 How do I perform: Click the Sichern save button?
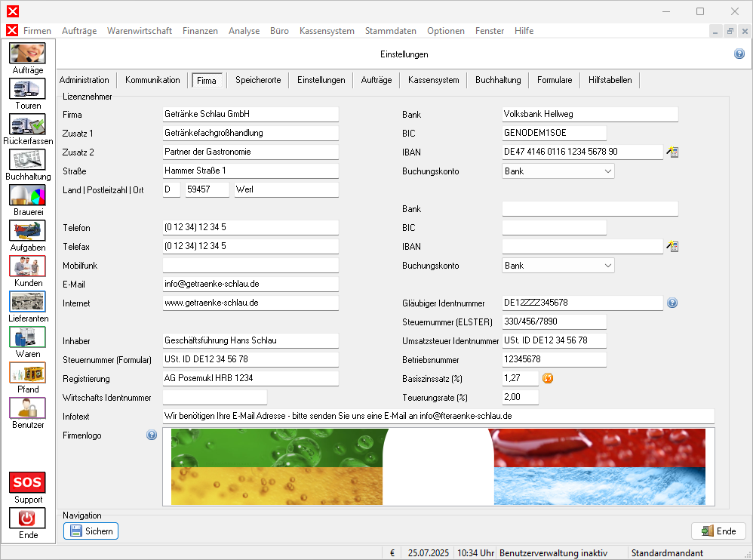pos(91,531)
